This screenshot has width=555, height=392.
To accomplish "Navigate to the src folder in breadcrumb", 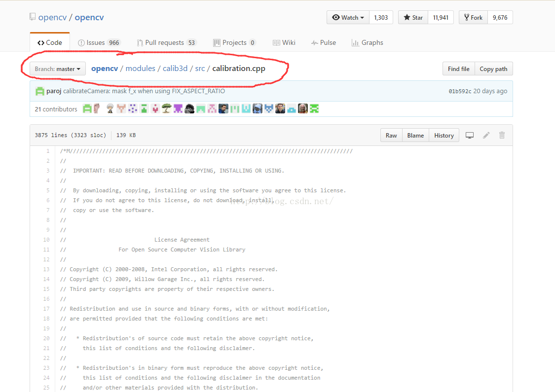I will click(x=200, y=68).
